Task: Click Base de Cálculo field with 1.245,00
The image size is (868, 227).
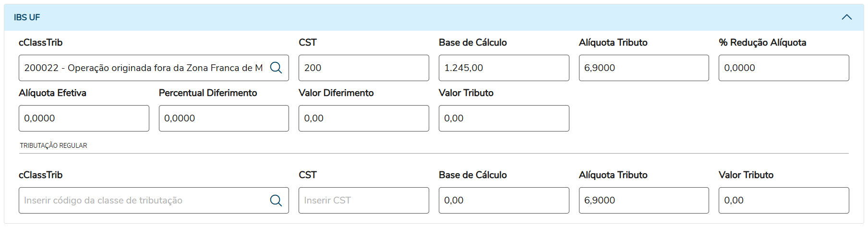Action: click(504, 68)
